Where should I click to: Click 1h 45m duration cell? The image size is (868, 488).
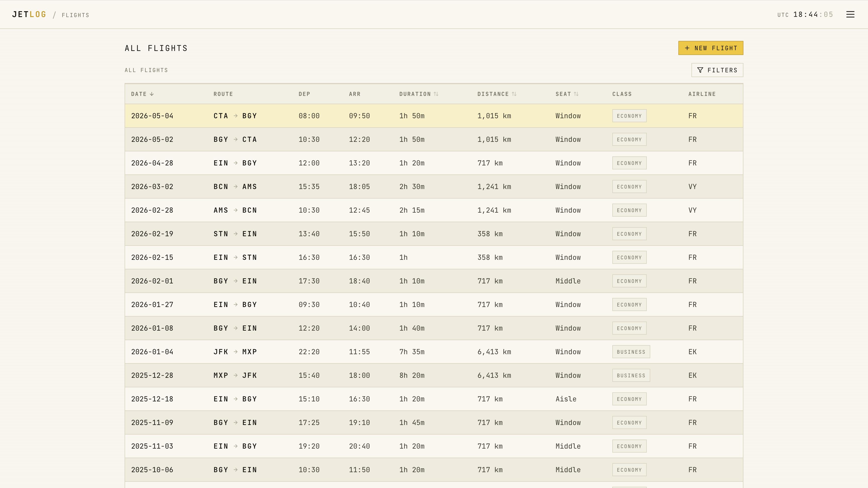(x=412, y=422)
